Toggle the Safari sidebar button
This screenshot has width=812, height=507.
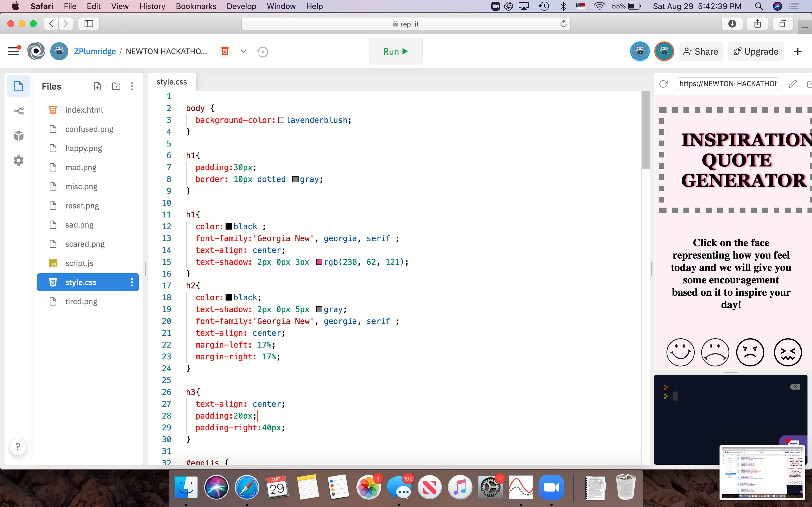[x=89, y=24]
